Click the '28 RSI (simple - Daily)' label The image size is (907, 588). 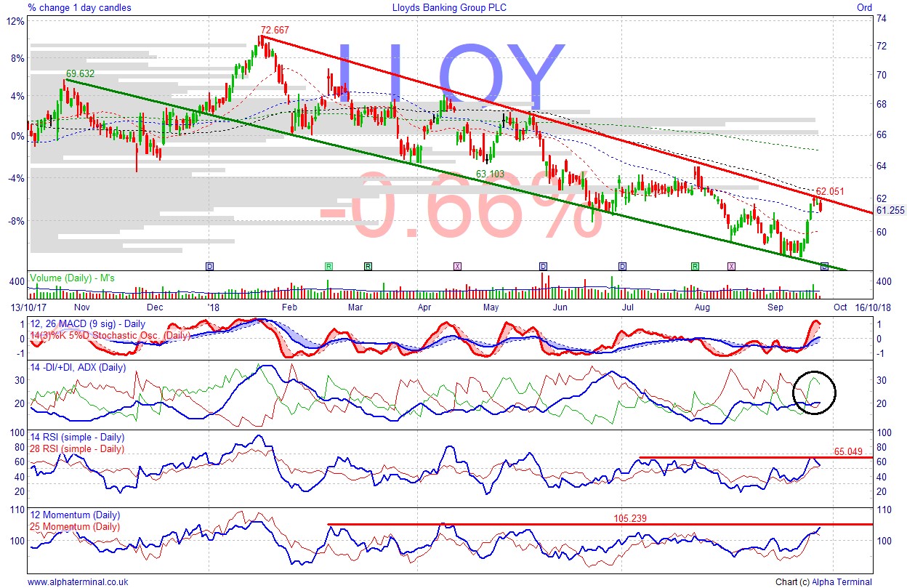click(x=76, y=449)
